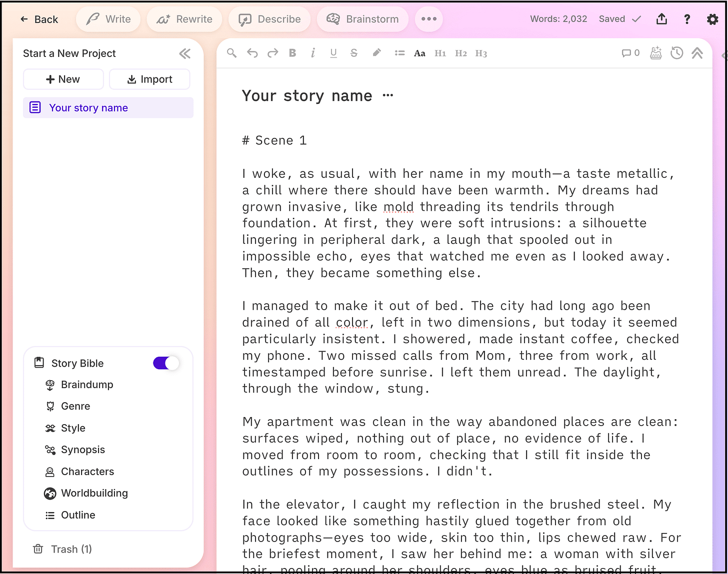Select the highlighter pen icon

(x=376, y=53)
